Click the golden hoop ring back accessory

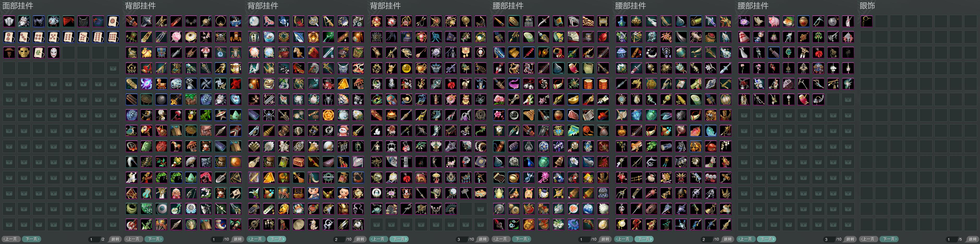click(221, 21)
